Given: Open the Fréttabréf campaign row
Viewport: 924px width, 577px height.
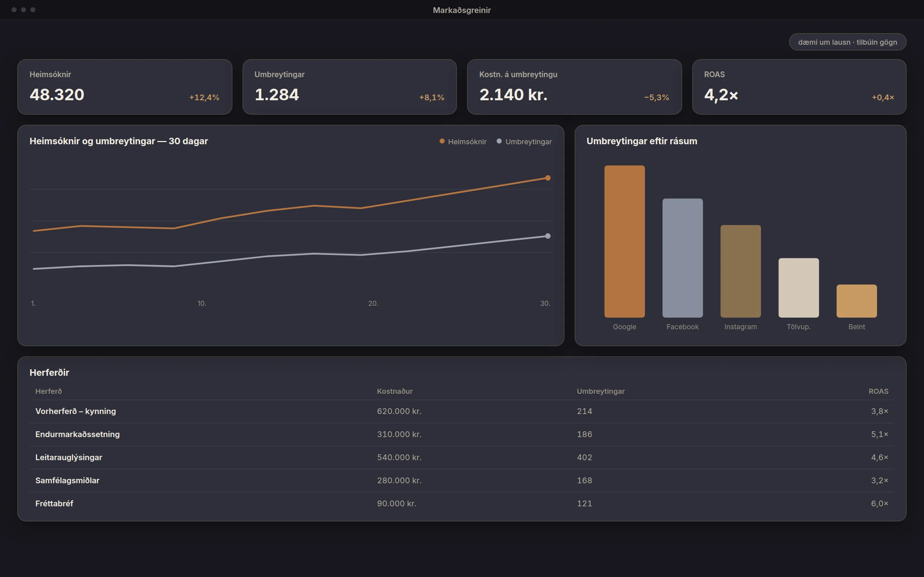Looking at the screenshot, I should tap(462, 503).
